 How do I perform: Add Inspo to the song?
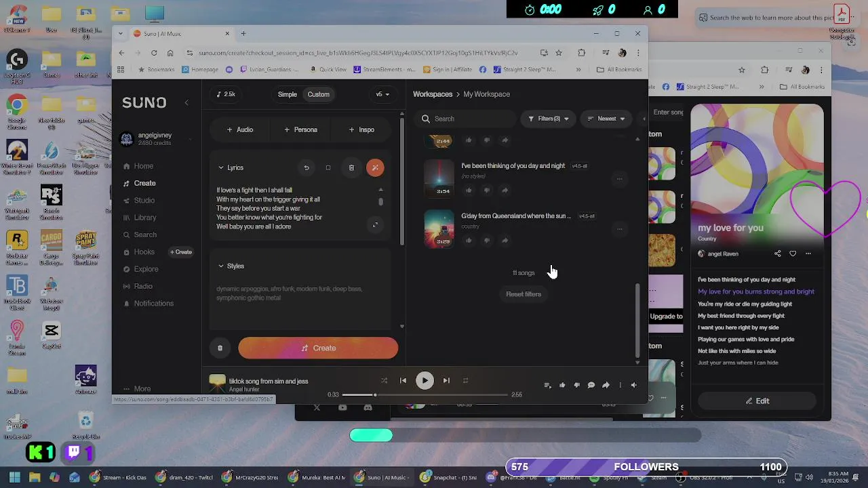click(361, 129)
